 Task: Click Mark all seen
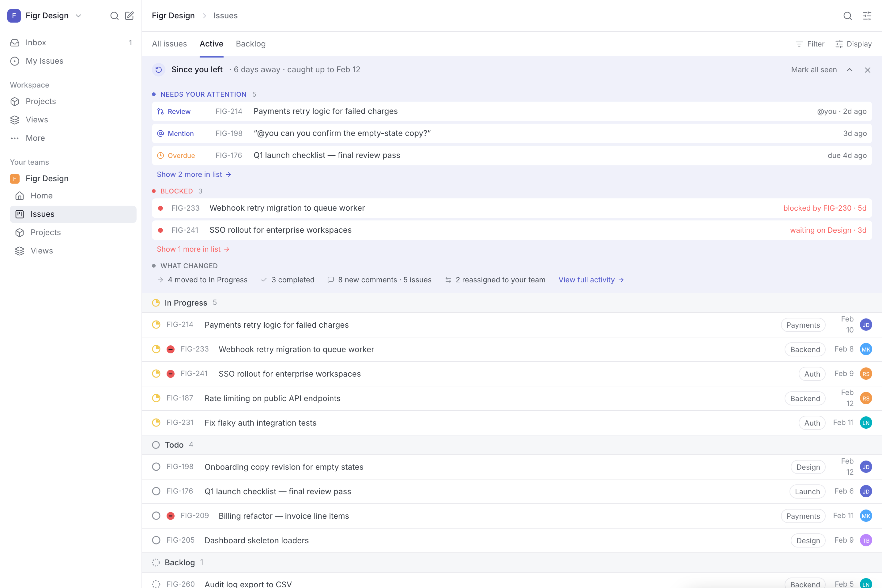tap(814, 70)
